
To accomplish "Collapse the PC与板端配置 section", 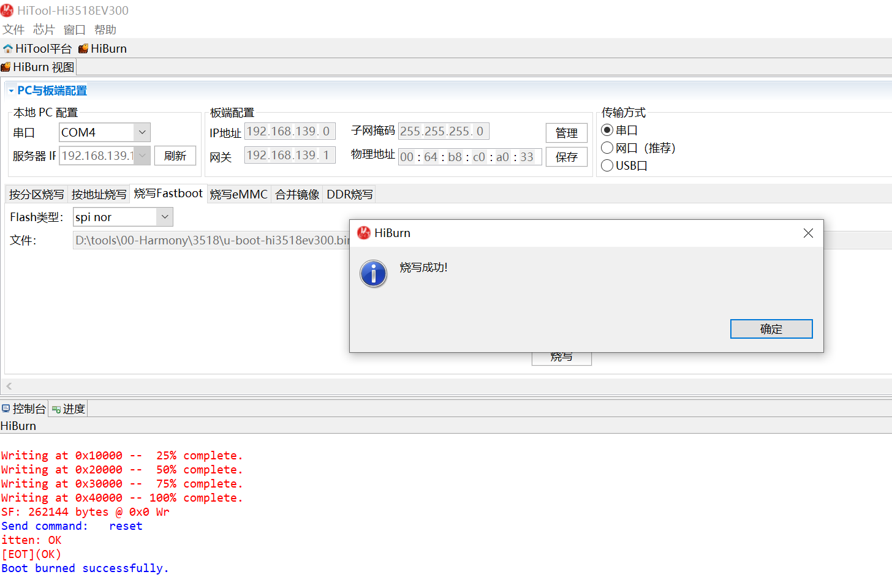I will coord(11,91).
